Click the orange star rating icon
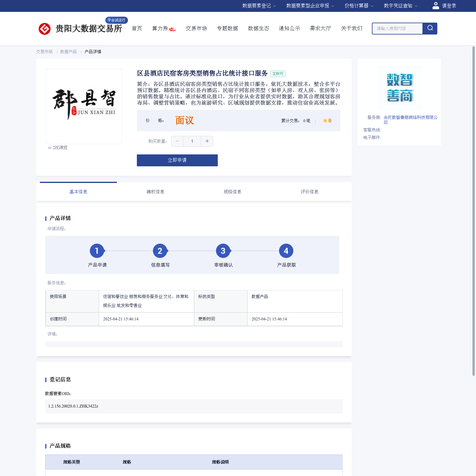 (x=325, y=120)
